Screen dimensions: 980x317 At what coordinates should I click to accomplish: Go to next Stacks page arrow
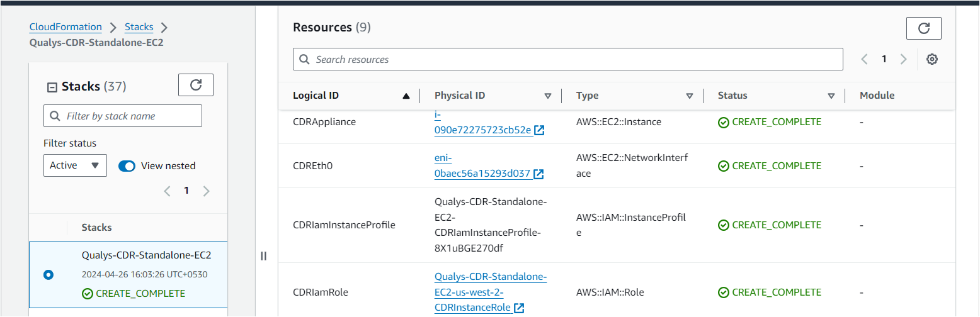click(206, 191)
